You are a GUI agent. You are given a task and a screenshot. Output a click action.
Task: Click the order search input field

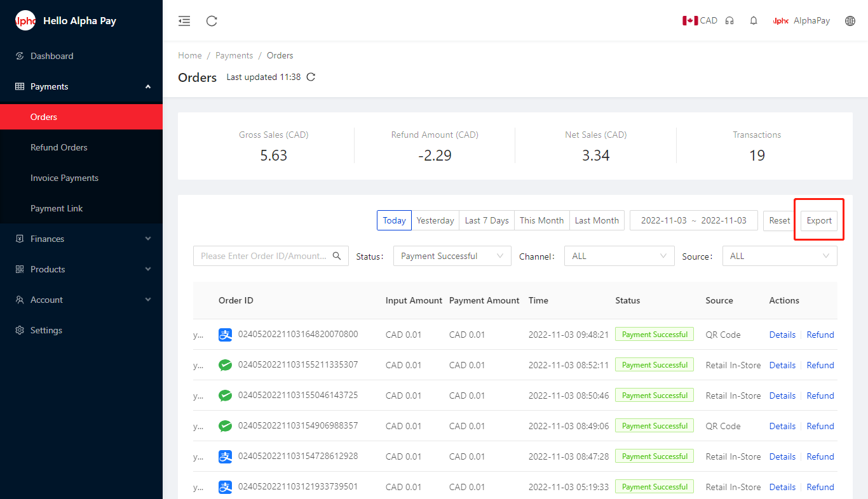click(271, 256)
